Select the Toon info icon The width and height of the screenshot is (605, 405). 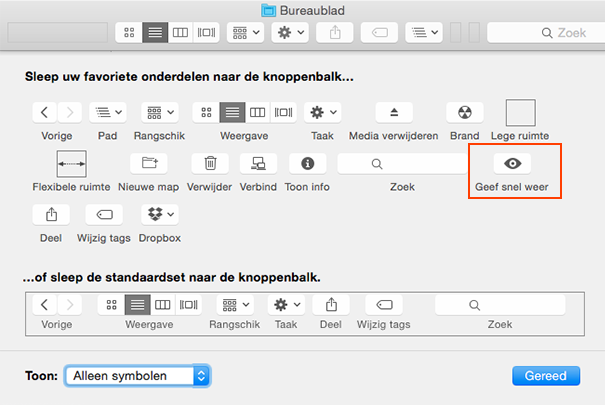[308, 163]
